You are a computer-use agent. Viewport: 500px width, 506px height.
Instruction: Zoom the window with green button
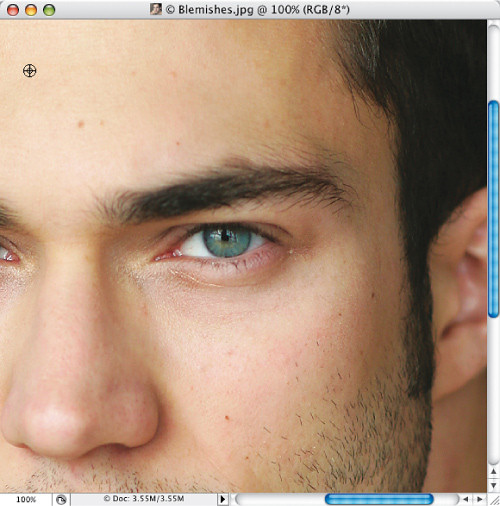[x=49, y=10]
